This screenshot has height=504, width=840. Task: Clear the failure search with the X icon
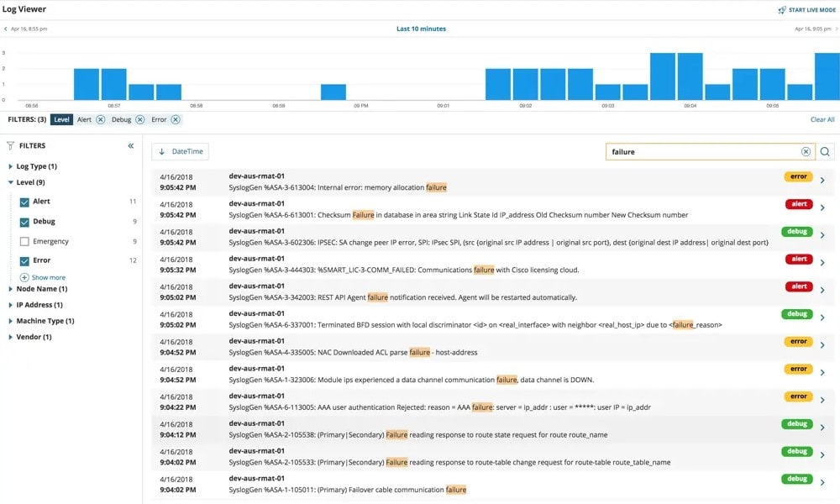[806, 151]
